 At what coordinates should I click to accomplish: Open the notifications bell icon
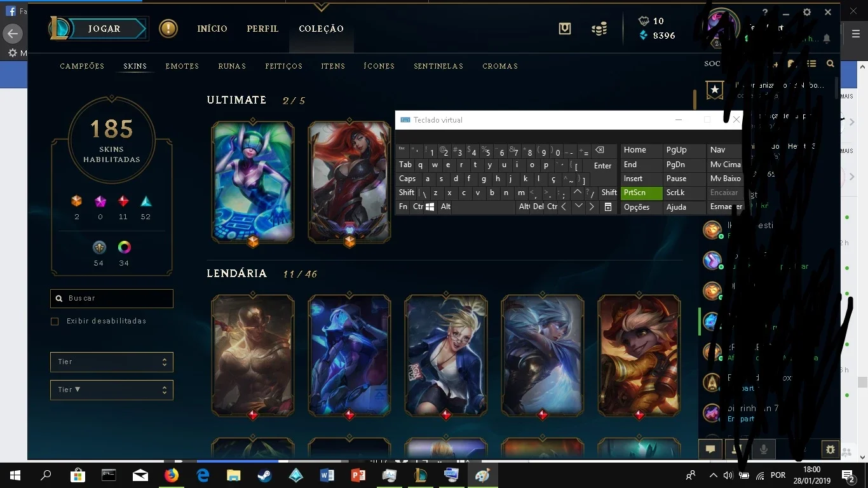pyautogui.click(x=827, y=39)
